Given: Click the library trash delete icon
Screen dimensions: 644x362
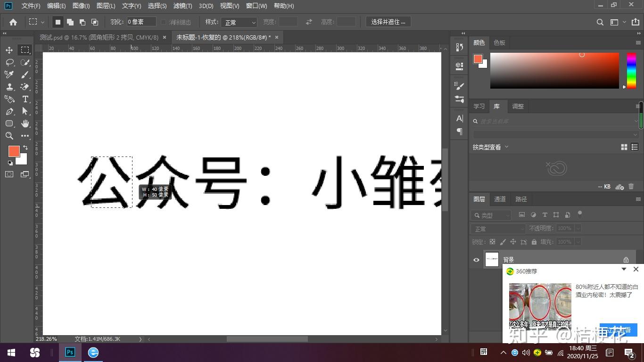Looking at the screenshot, I should pyautogui.click(x=631, y=187).
